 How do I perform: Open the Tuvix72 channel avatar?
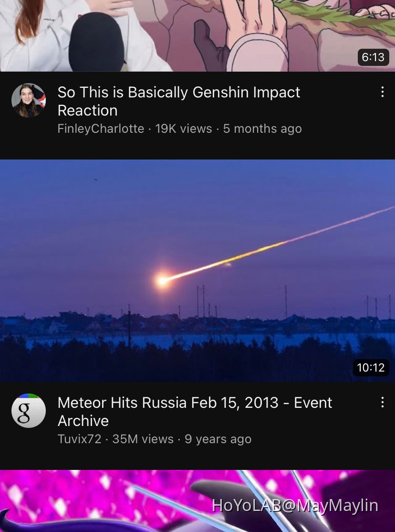click(29, 410)
